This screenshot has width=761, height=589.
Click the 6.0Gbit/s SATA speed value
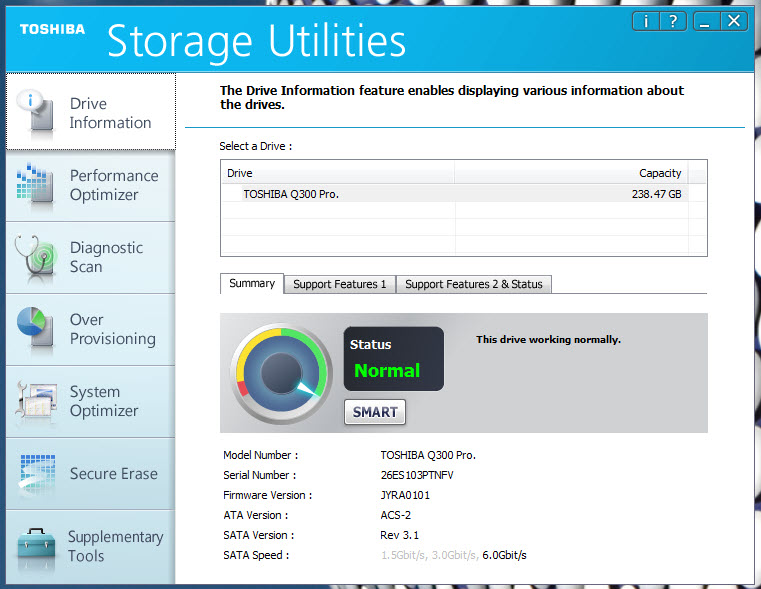tap(504, 555)
